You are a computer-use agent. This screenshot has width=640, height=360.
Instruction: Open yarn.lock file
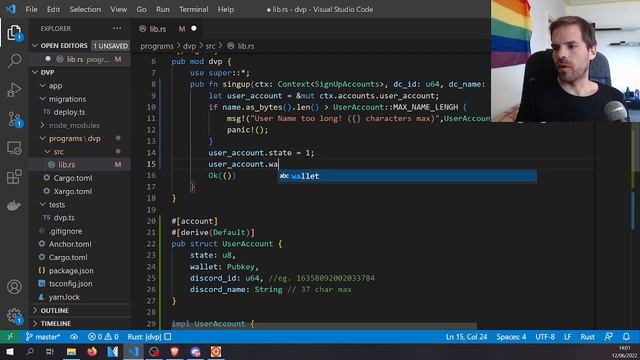tap(64, 297)
